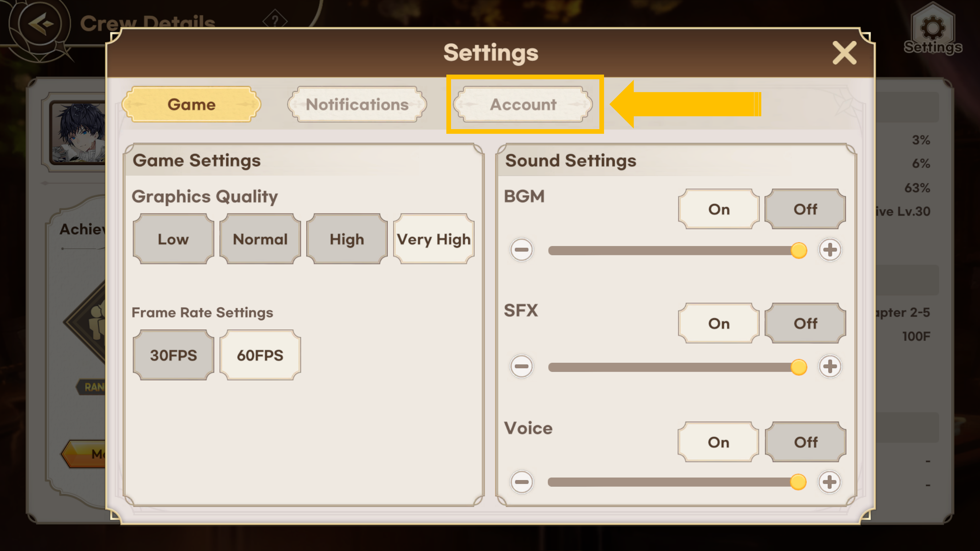Decrease SFX volume with minus icon
This screenshot has width=980, height=551.
pyautogui.click(x=522, y=367)
